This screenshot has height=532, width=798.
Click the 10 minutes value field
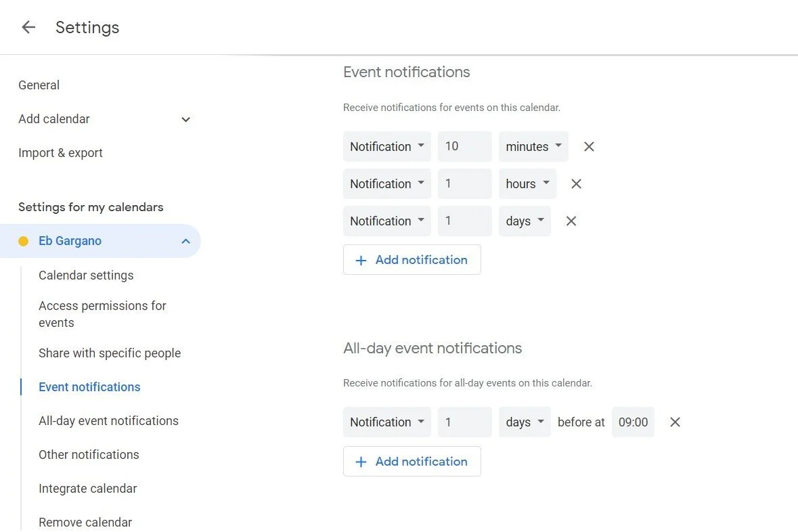464,147
